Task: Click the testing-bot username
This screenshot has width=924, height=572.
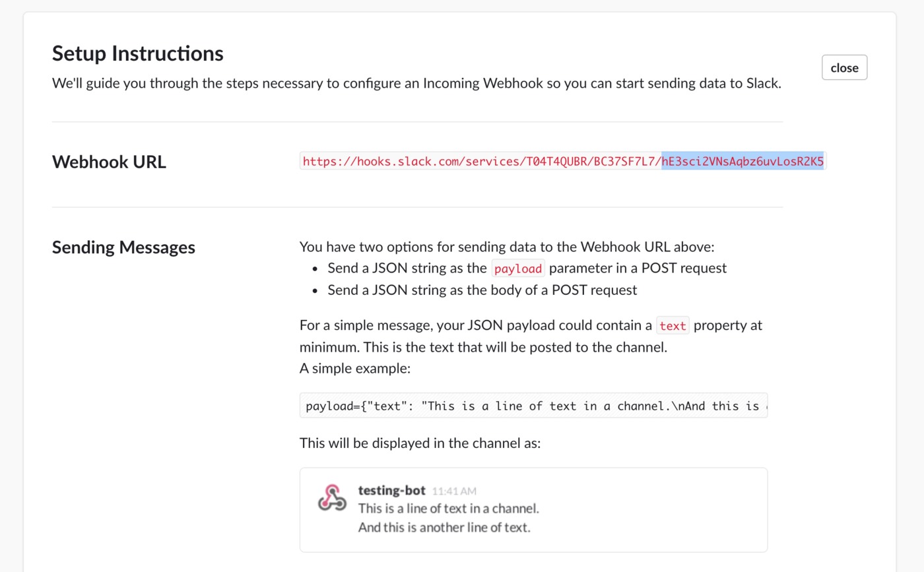Action: click(391, 490)
